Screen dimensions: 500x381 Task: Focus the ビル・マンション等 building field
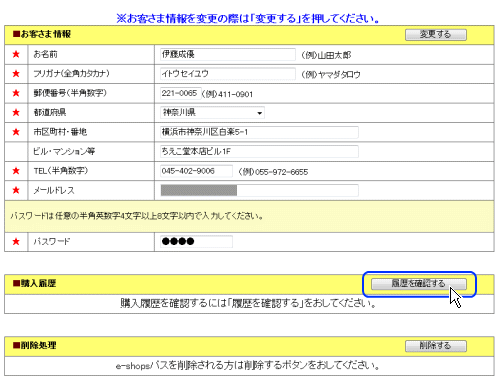tap(259, 151)
